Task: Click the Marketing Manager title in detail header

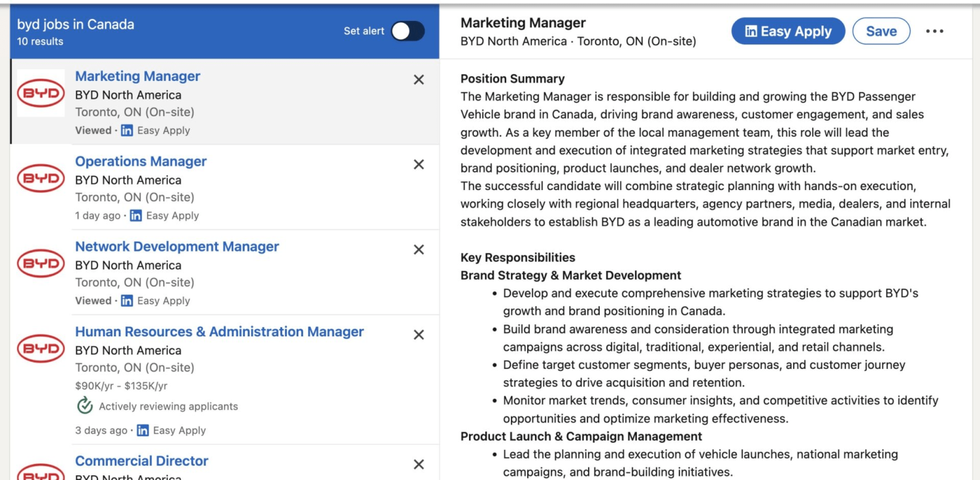Action: click(x=523, y=23)
